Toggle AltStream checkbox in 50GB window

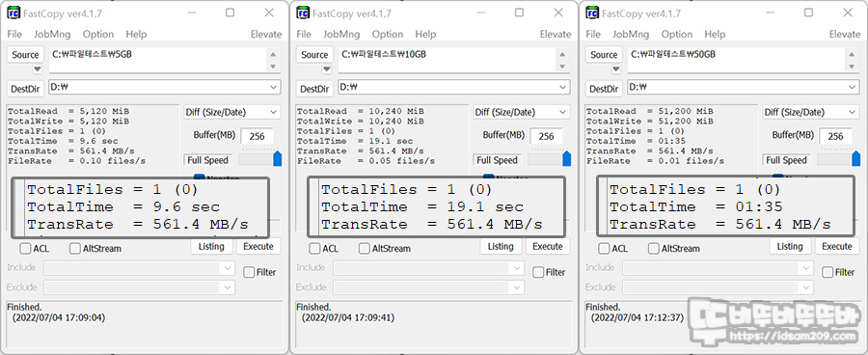point(654,249)
